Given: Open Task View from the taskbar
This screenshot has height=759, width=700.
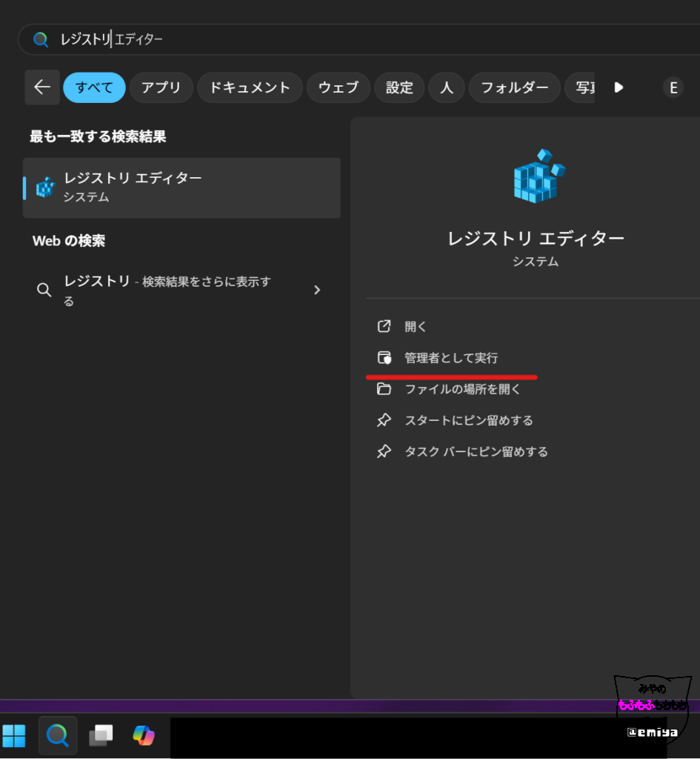Looking at the screenshot, I should (x=101, y=735).
